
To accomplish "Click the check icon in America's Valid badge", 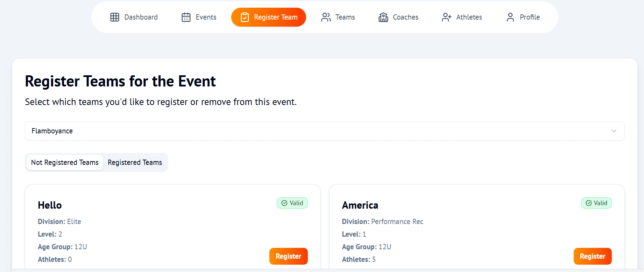I will point(589,203).
